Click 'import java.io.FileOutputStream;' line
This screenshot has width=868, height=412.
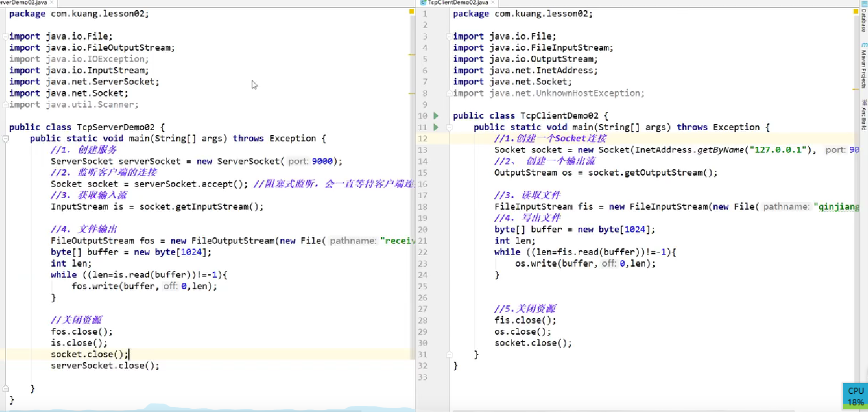pos(92,48)
